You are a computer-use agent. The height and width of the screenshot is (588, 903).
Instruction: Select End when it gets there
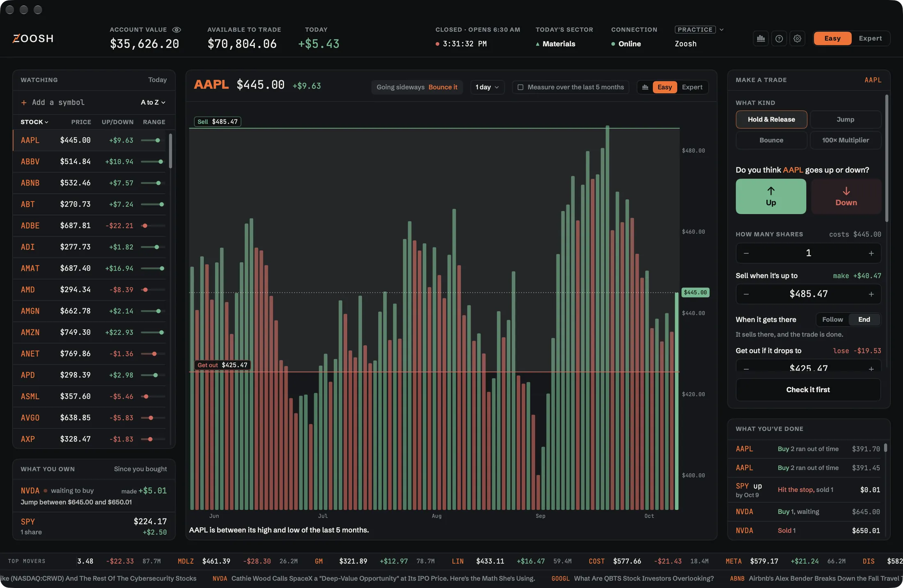864,319
